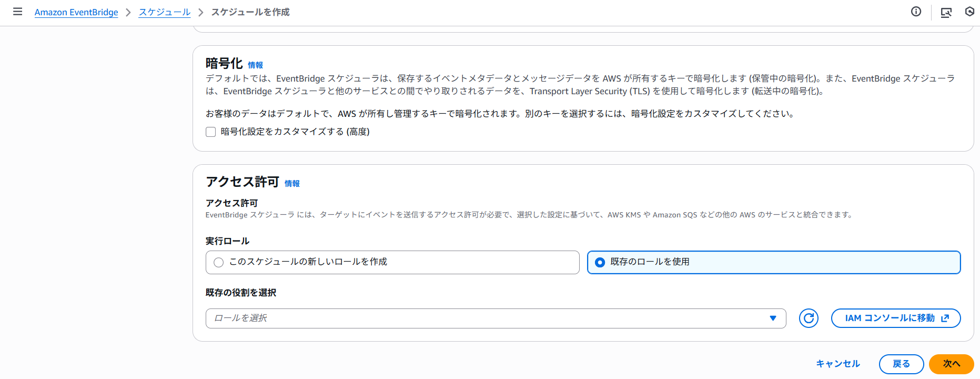Click the 実行ロール section label
980x379 pixels.
pos(227,241)
